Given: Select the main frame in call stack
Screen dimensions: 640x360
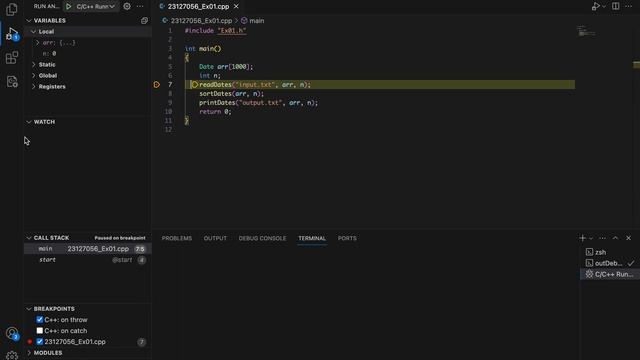Looking at the screenshot, I should pyautogui.click(x=87, y=249).
